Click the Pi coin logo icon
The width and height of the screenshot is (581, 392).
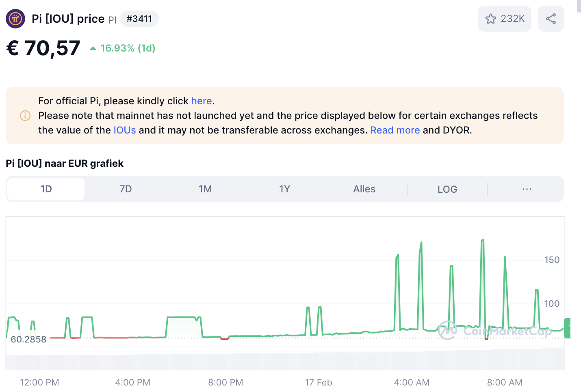15,19
